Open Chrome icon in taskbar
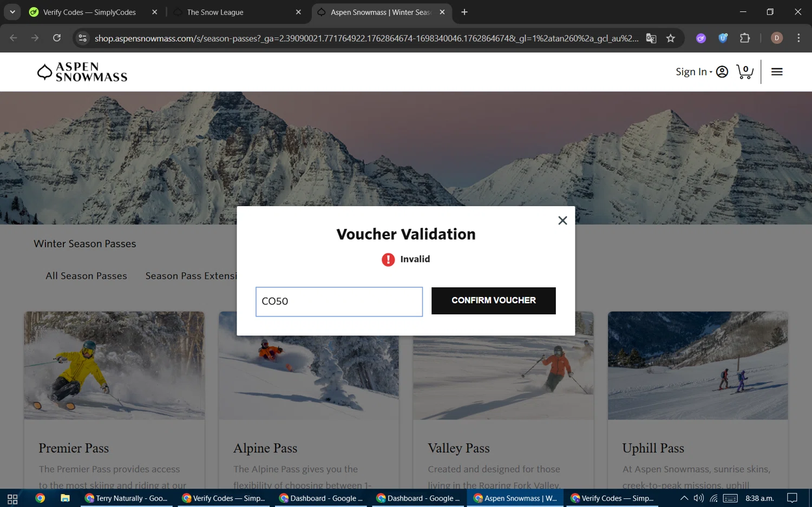 point(40,498)
